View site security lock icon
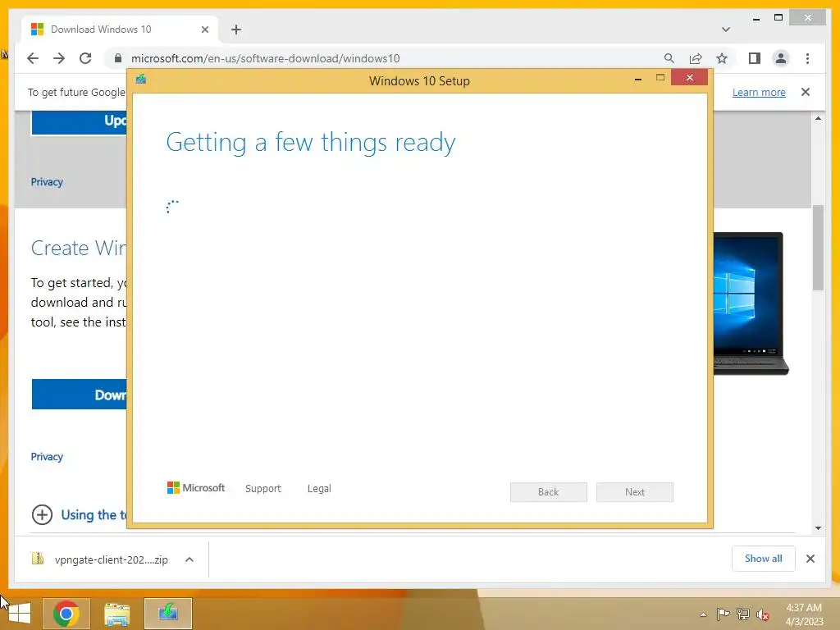This screenshot has height=630, width=840. (118, 58)
